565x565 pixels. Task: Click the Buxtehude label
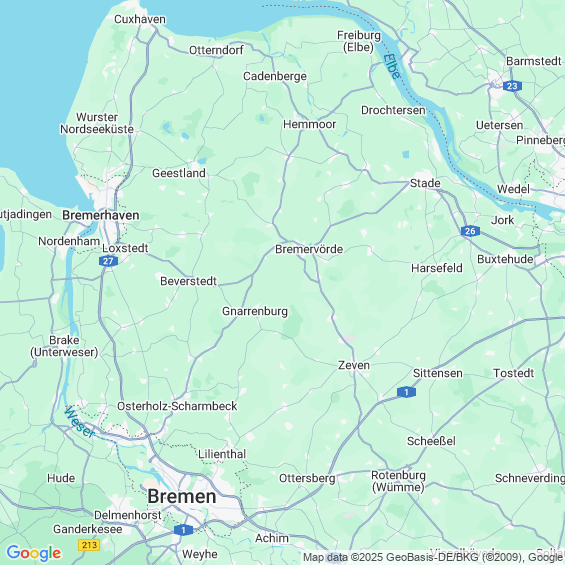point(505,259)
